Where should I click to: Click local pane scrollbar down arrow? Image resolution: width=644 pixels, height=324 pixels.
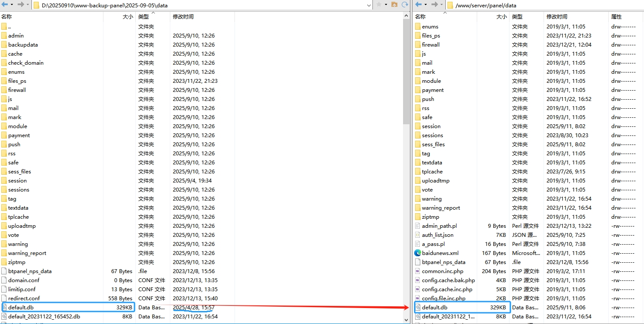406,319
